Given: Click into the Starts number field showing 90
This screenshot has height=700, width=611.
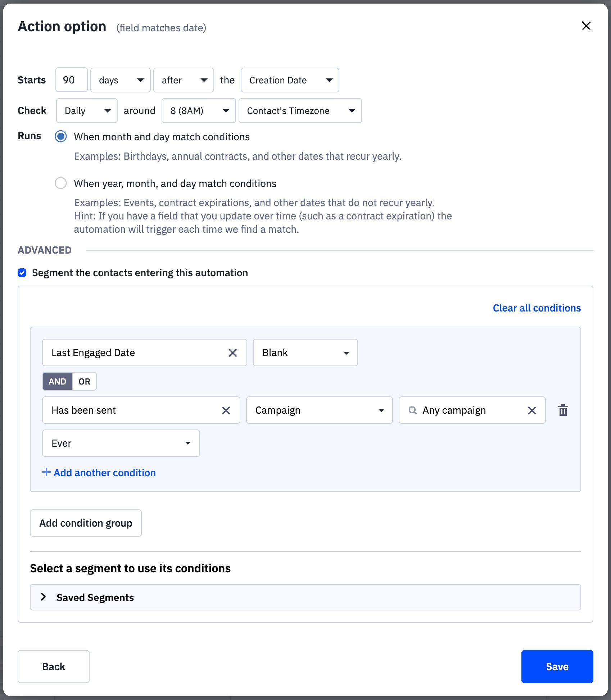Looking at the screenshot, I should coord(71,80).
